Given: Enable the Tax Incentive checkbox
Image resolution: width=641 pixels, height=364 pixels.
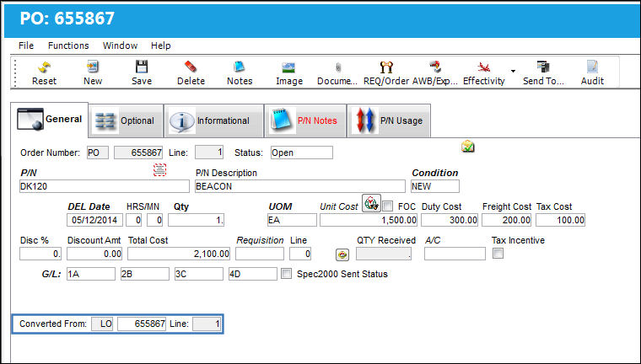Looking at the screenshot, I should tap(498, 254).
